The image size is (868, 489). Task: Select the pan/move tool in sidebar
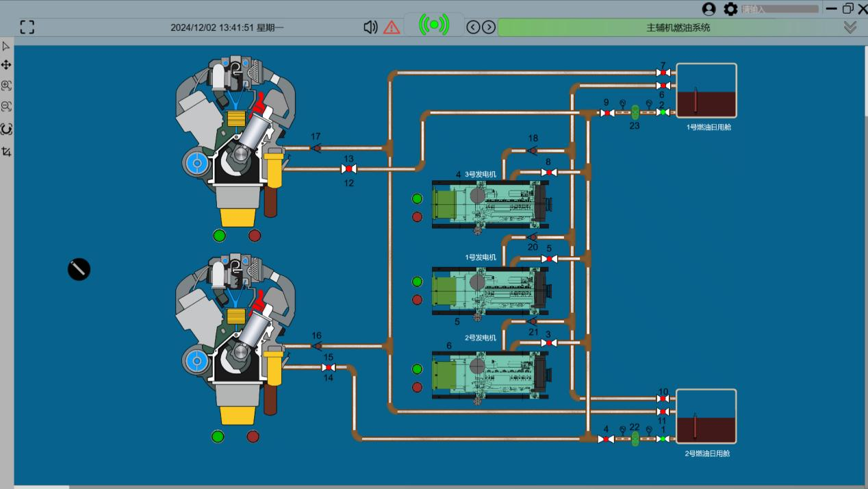coord(5,66)
